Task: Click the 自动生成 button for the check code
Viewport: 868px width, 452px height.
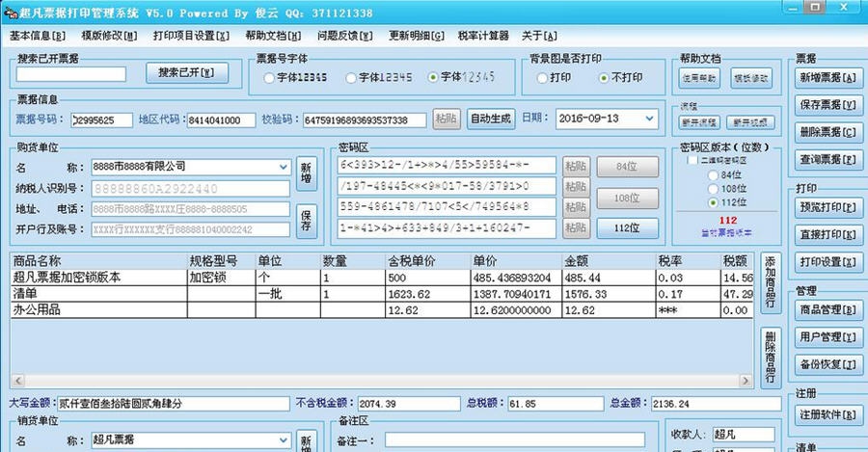Action: [491, 119]
